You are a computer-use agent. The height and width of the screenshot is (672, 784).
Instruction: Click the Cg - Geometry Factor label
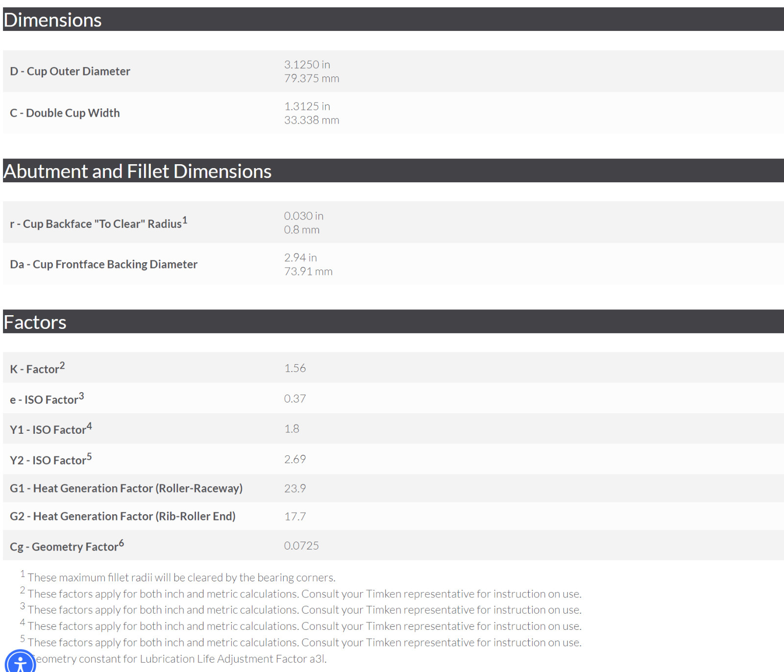(x=67, y=546)
